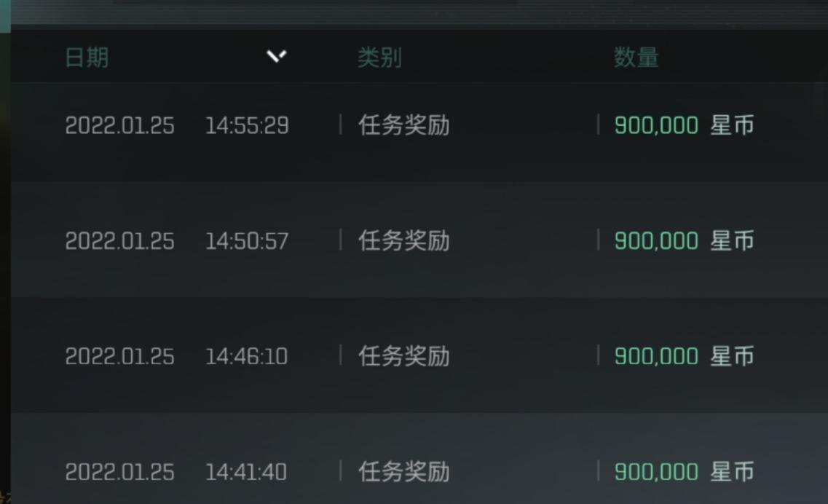Click 星币 label in the 14:46:10 row
Screen dimensions: 828x504
pyautogui.click(x=732, y=356)
